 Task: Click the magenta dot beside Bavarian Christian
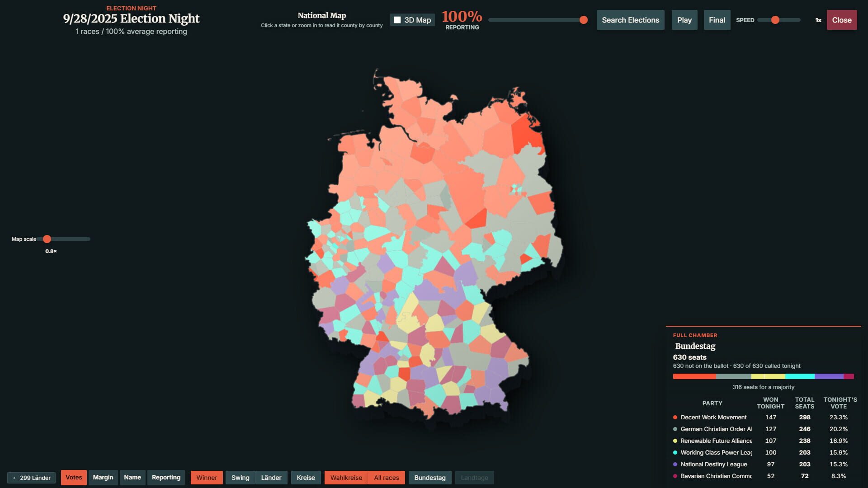(x=675, y=476)
